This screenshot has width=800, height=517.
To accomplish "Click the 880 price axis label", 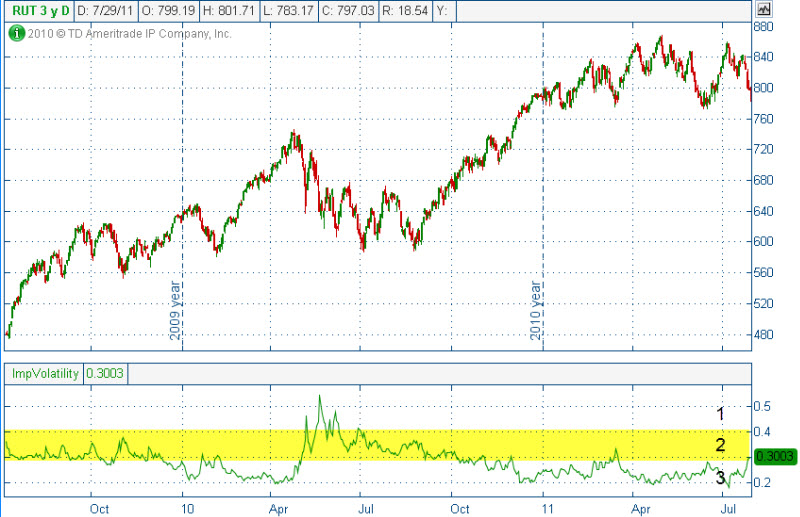I will [x=764, y=27].
